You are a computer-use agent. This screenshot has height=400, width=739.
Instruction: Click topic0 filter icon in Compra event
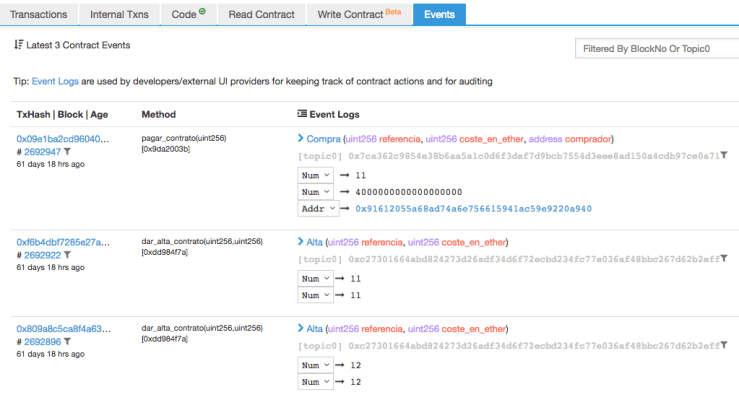pos(724,156)
